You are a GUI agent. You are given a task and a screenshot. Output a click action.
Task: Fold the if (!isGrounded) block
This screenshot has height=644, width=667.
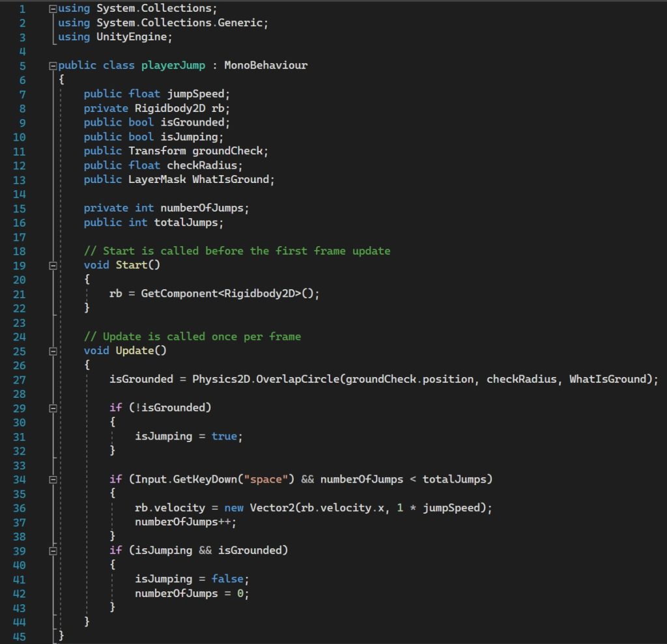click(53, 408)
